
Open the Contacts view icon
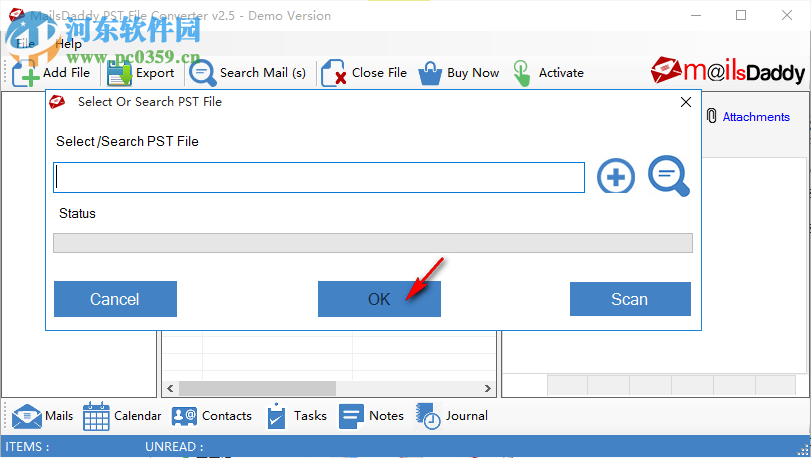[x=184, y=416]
